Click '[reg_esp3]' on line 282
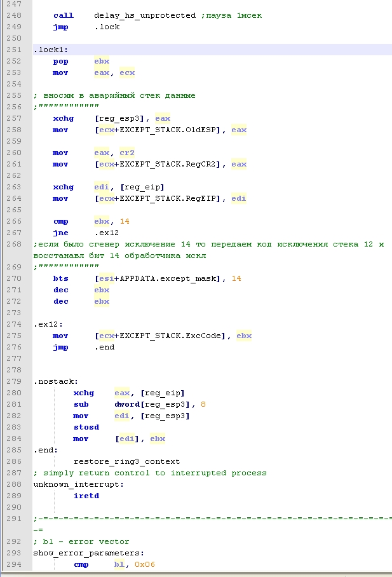This screenshot has width=392, height=577. tap(165, 416)
